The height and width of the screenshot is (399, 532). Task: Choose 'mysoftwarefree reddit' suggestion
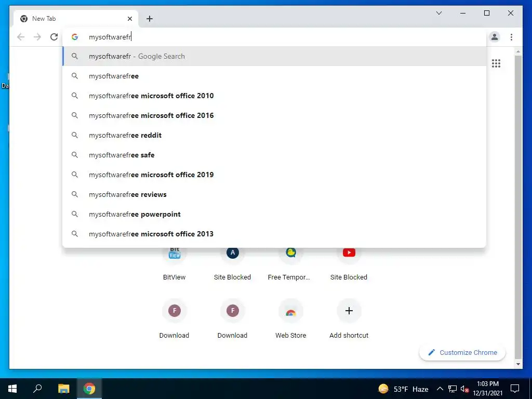point(274,135)
